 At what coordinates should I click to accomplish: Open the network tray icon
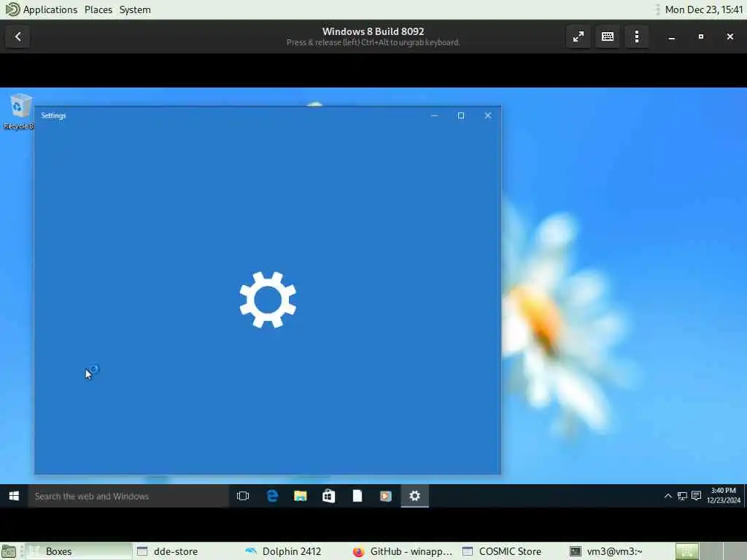(x=682, y=496)
